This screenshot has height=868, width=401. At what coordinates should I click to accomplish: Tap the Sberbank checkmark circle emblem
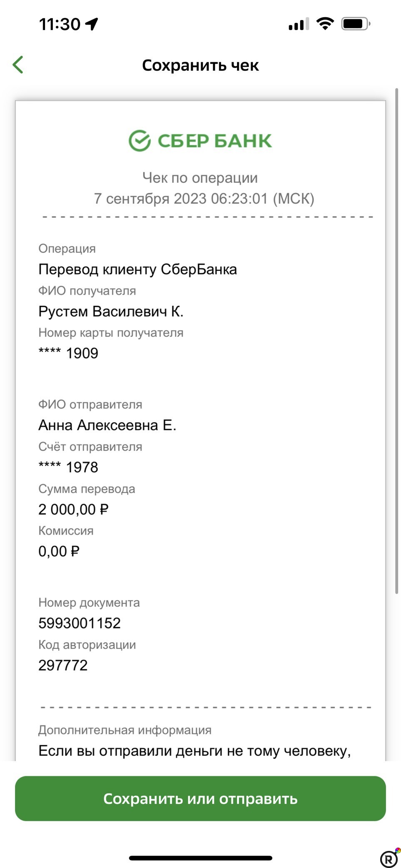[139, 139]
